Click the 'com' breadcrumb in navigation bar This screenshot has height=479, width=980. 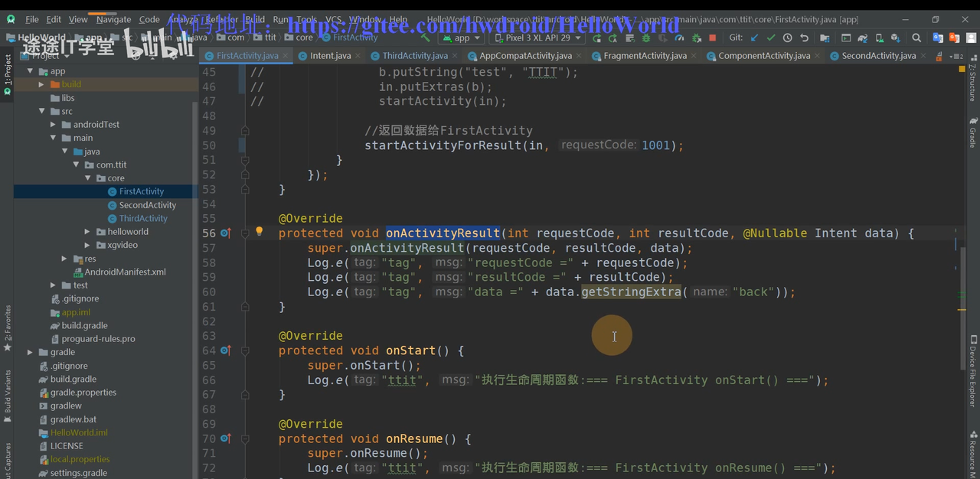click(x=236, y=37)
